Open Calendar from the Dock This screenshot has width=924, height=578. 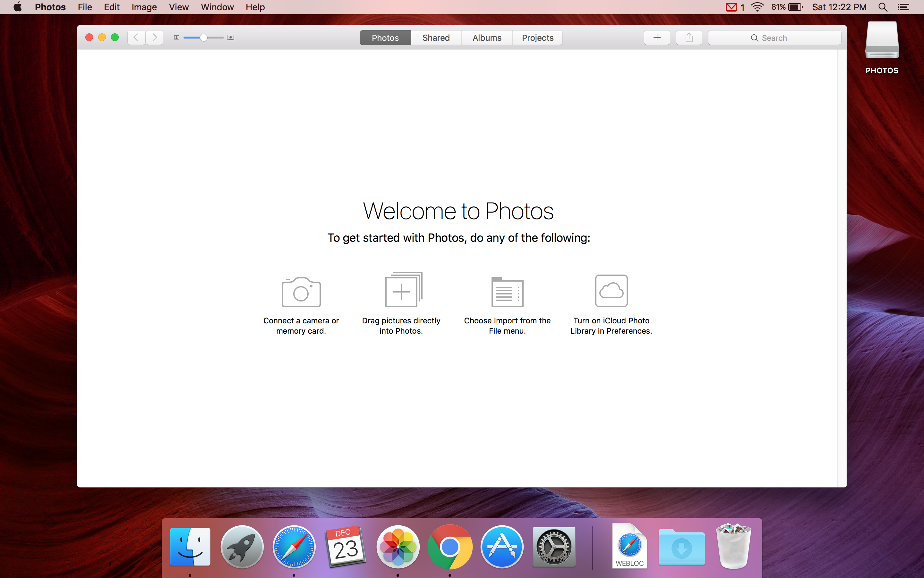[346, 547]
